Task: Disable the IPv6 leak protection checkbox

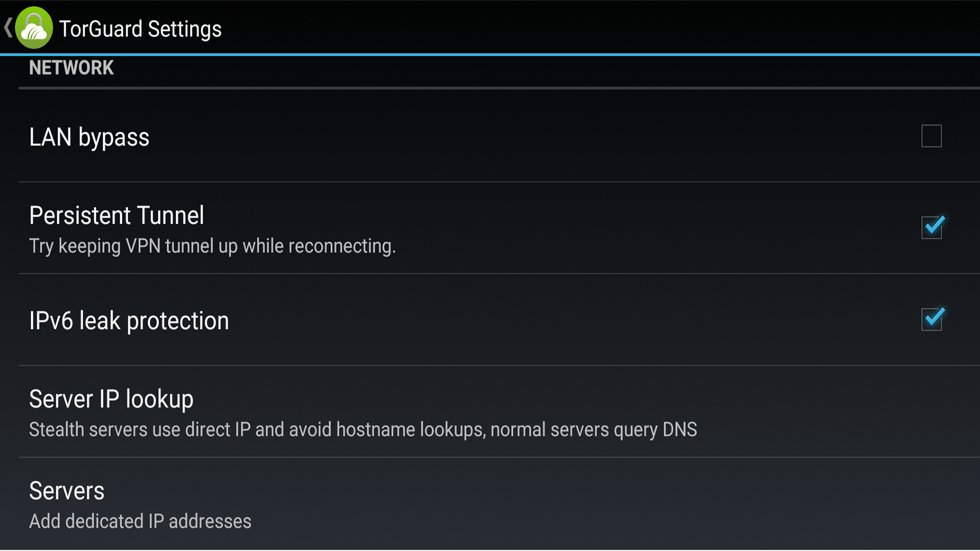Action: (931, 319)
